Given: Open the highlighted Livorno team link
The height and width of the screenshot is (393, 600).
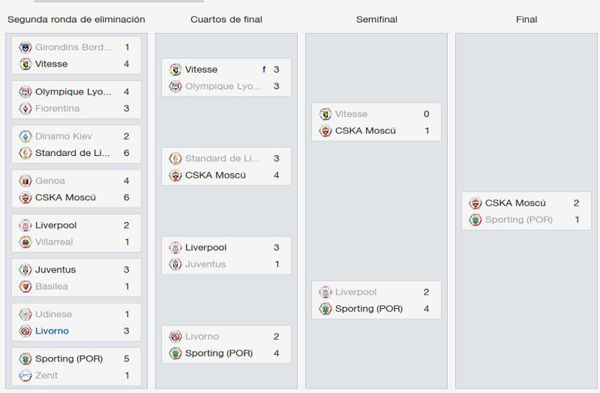Looking at the screenshot, I should [52, 331].
